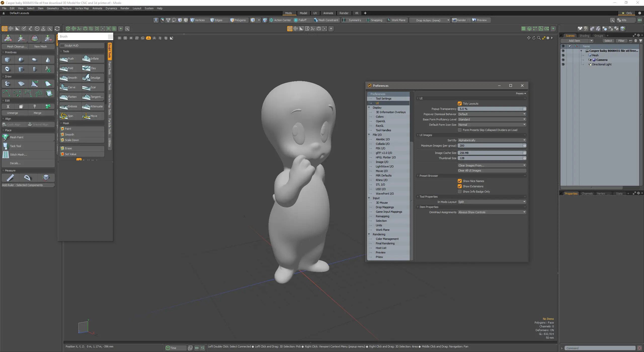
Task: Adjust the Popup Transparency slider
Action: pos(490,109)
